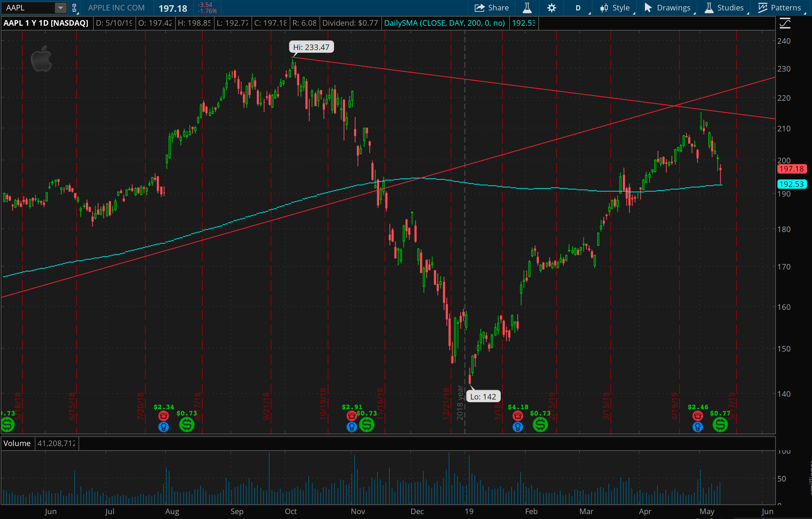Click the $2.34 earnings phone icon
812x519 pixels.
164,415
